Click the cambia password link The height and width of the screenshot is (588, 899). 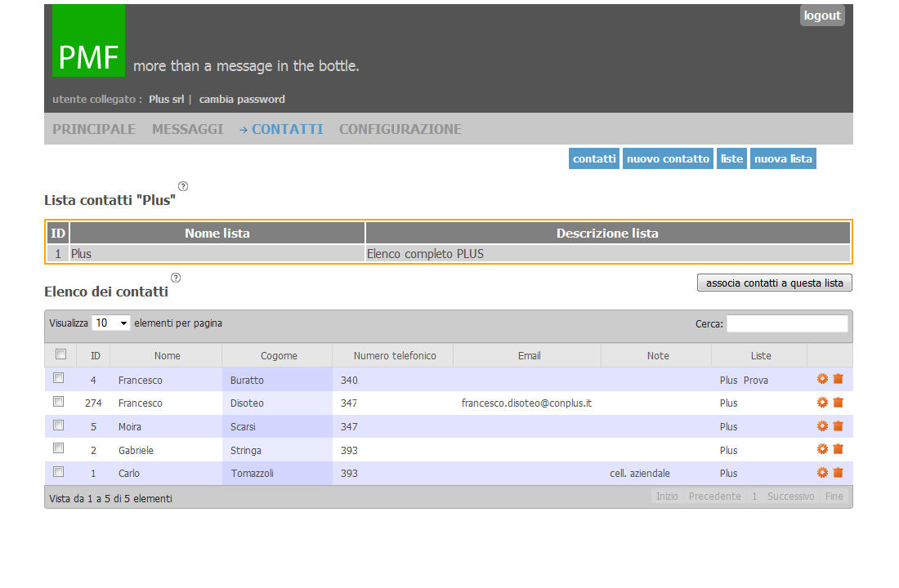click(x=242, y=99)
